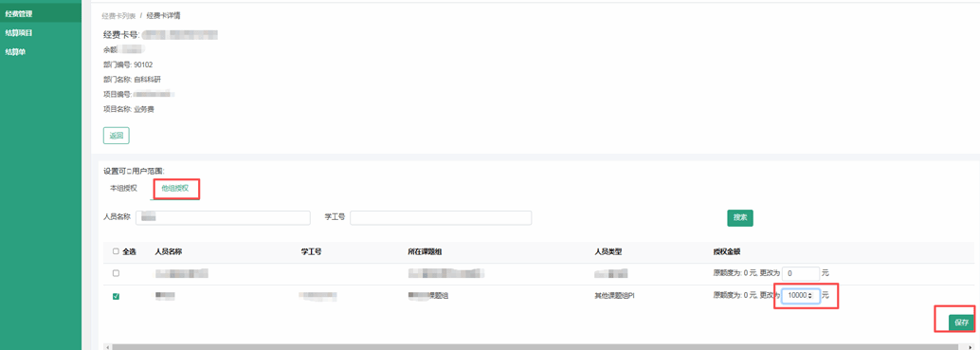This screenshot has width=980, height=350.
Task: Select the 部门名称: 自科科研 text
Action: [x=133, y=79]
